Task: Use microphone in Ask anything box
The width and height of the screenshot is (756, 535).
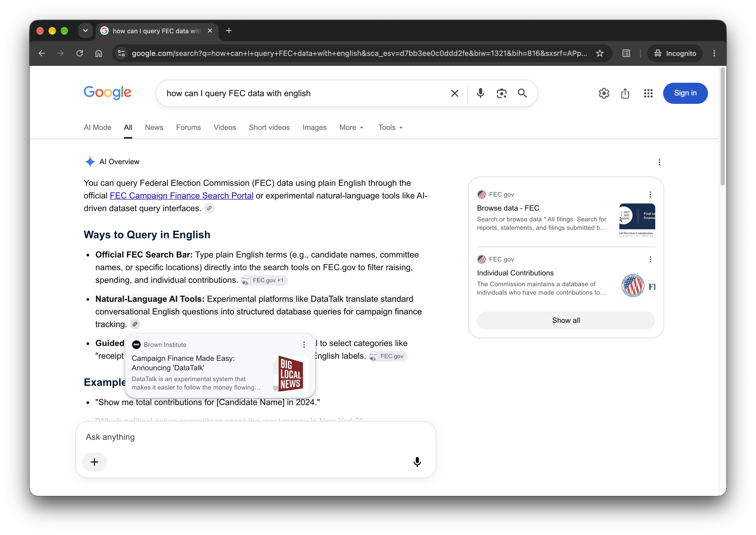Action: [417, 462]
